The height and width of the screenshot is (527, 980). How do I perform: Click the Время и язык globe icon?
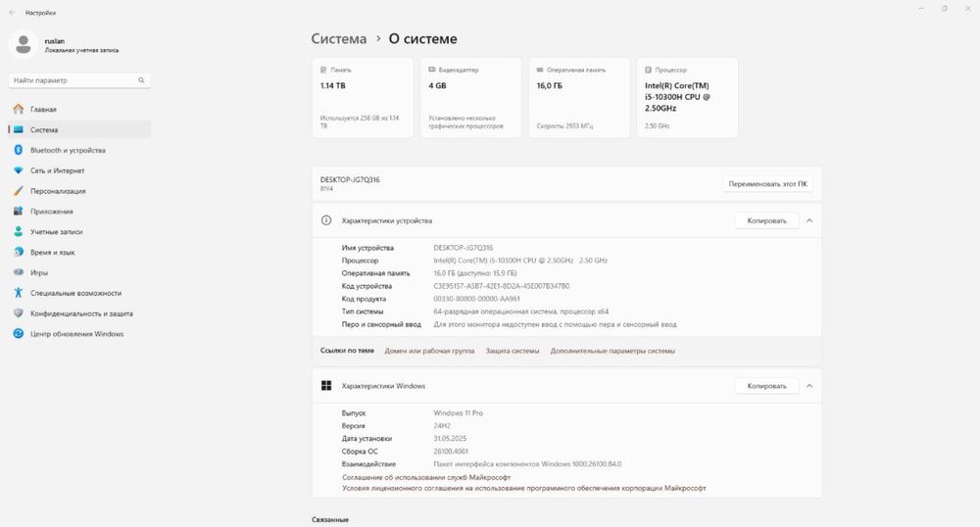18,253
